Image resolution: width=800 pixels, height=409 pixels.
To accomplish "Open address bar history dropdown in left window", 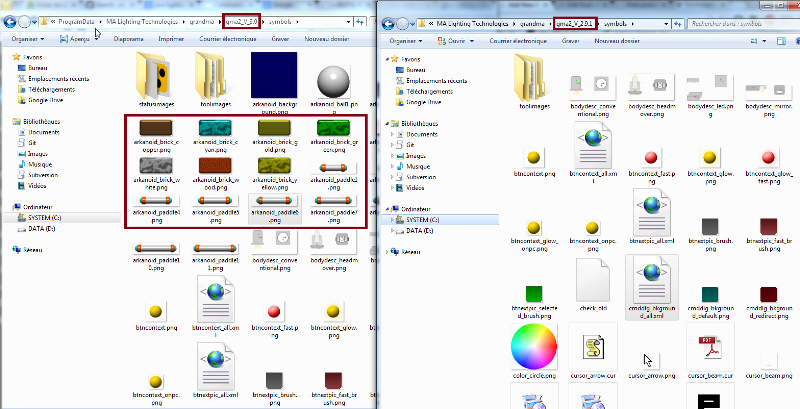I will [349, 22].
